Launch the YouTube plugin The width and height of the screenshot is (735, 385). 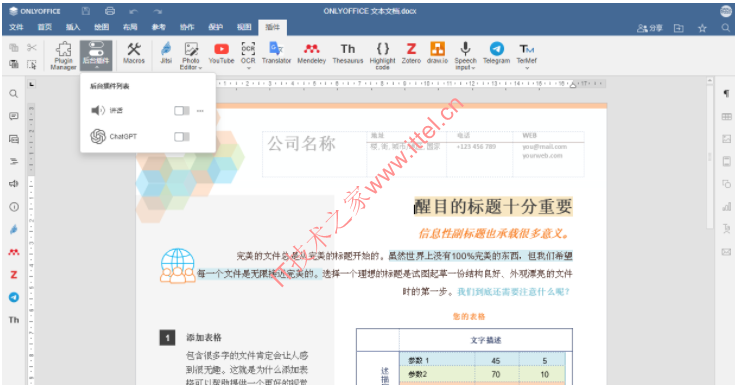click(221, 53)
